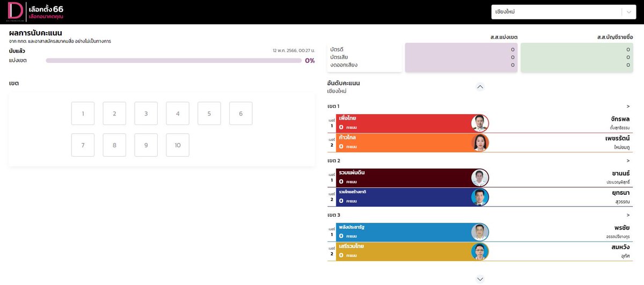644x285 pixels.
Task: Click candidate photo of เพชรรัตน์
Action: [480, 142]
